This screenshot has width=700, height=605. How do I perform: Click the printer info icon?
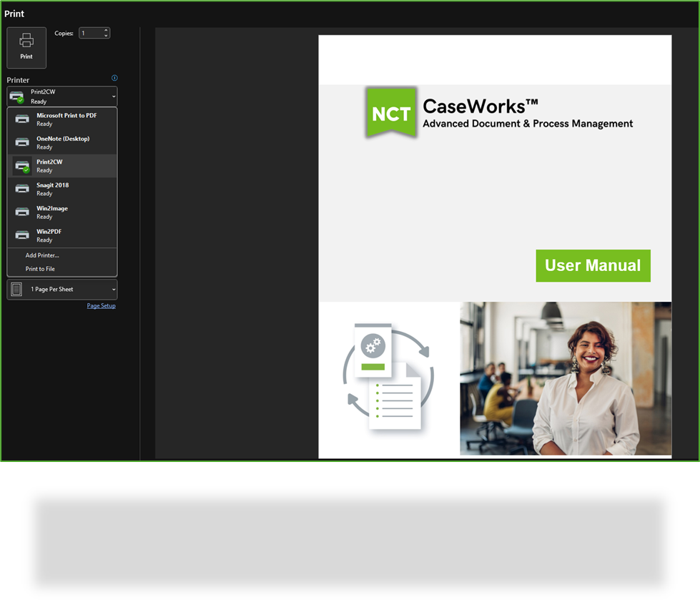coord(114,78)
